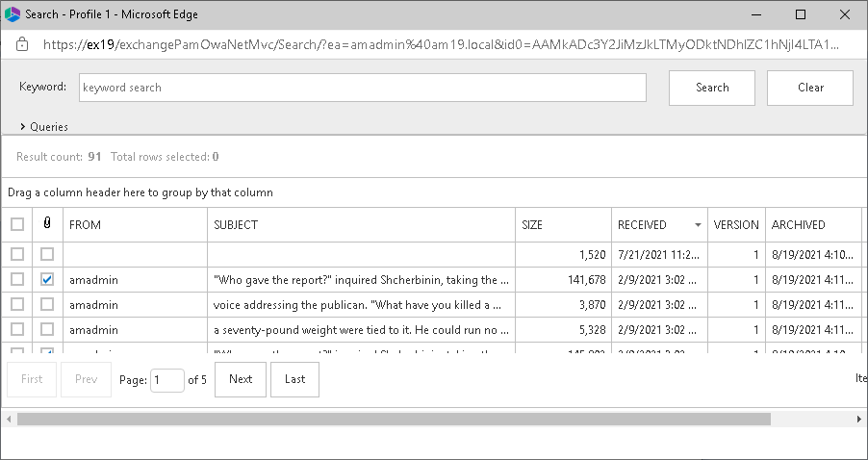
Task: Select the row with size 141,678
Action: click(17, 279)
